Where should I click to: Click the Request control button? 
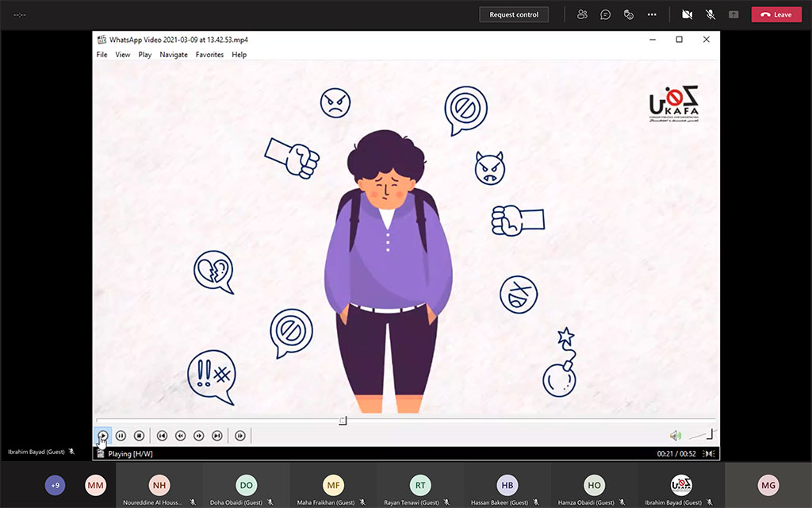(514, 14)
